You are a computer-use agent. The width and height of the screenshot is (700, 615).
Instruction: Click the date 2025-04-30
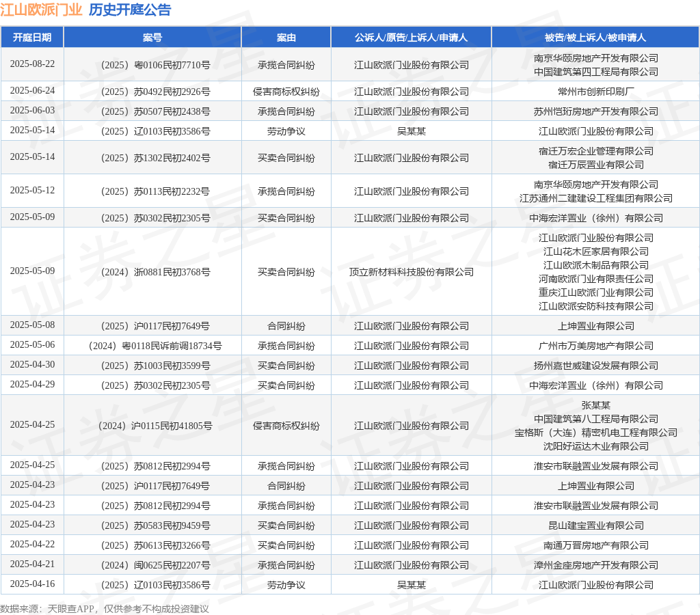click(x=32, y=365)
